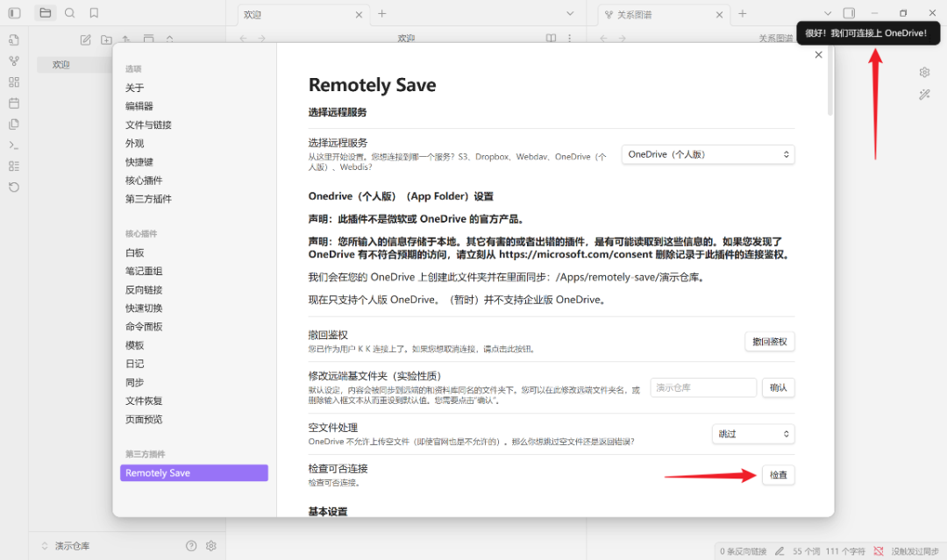The image size is (947, 560).
Task: Click the settings dialog scrollbar
Action: click(830, 81)
